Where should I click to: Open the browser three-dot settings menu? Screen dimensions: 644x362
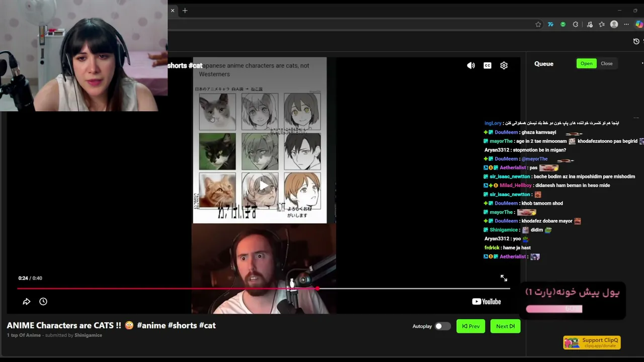pos(626,24)
